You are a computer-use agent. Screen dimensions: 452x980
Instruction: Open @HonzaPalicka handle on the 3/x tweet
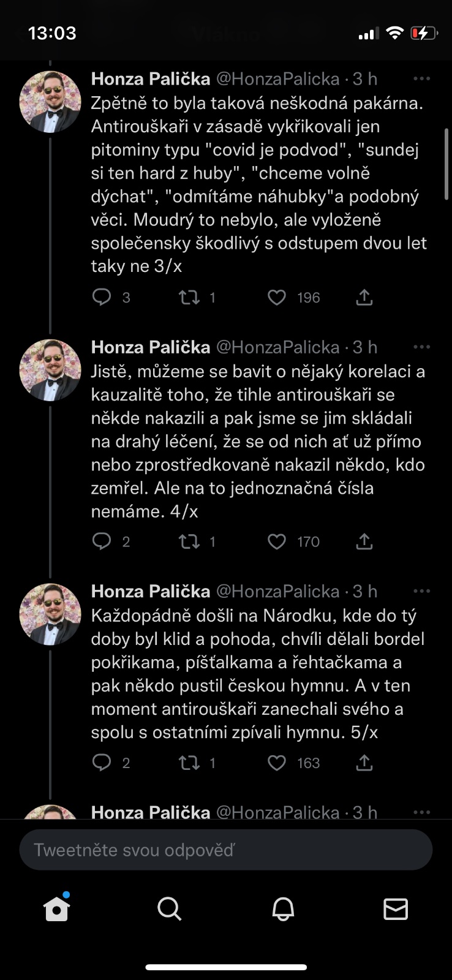click(278, 79)
